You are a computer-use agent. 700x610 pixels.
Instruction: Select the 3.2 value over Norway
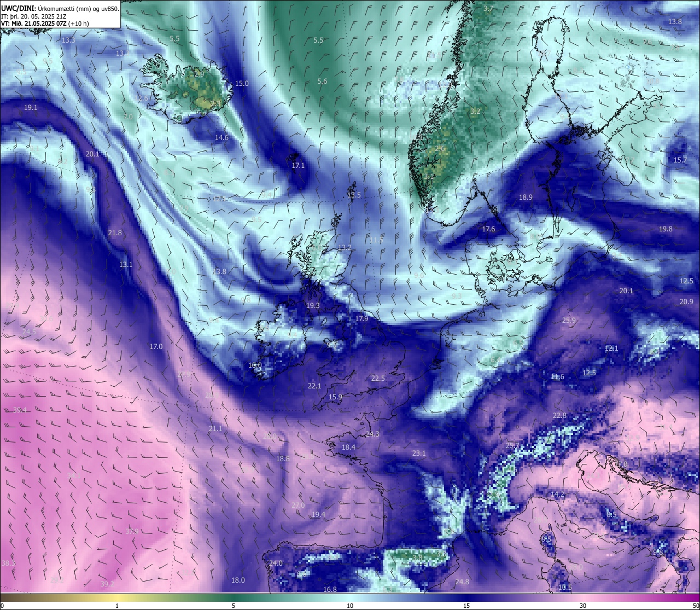pyautogui.click(x=475, y=112)
